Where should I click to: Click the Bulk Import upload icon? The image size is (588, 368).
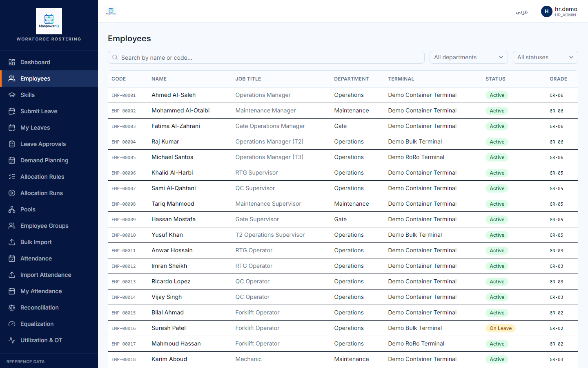tap(12, 242)
